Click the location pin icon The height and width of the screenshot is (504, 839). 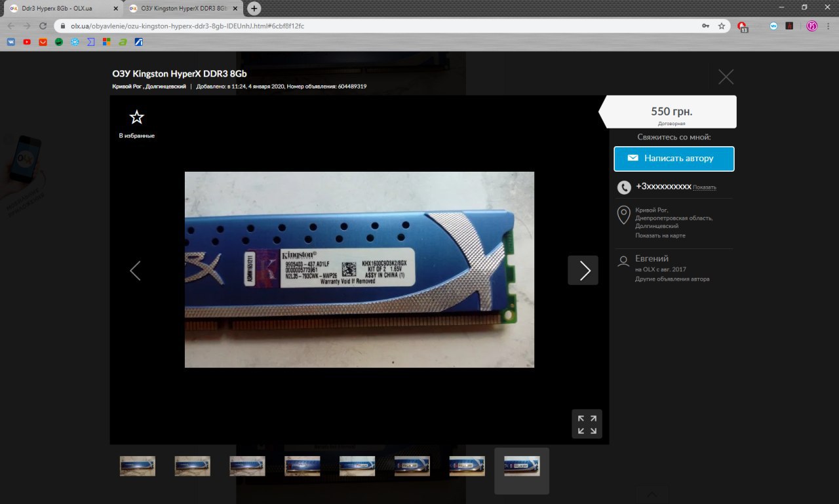(624, 216)
